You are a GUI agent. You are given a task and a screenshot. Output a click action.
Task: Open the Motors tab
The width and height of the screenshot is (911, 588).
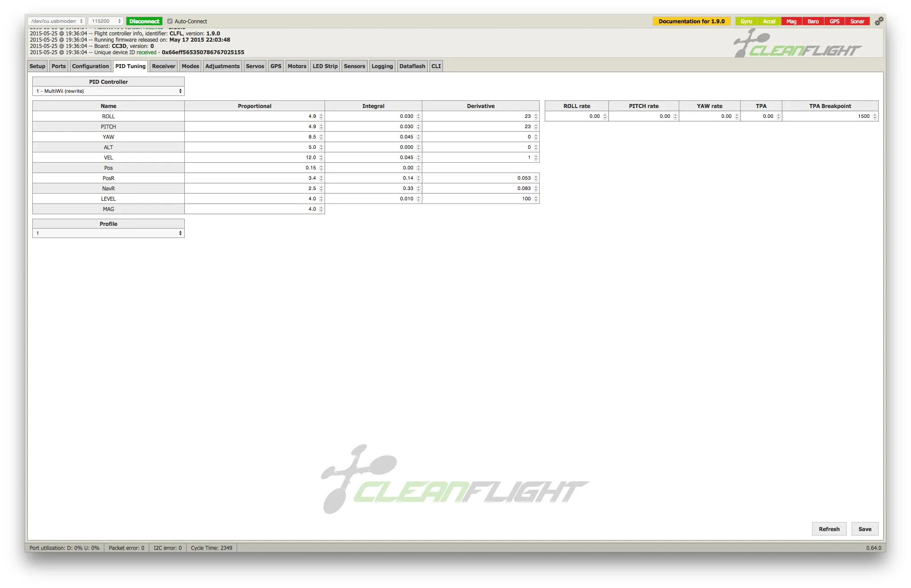(297, 66)
